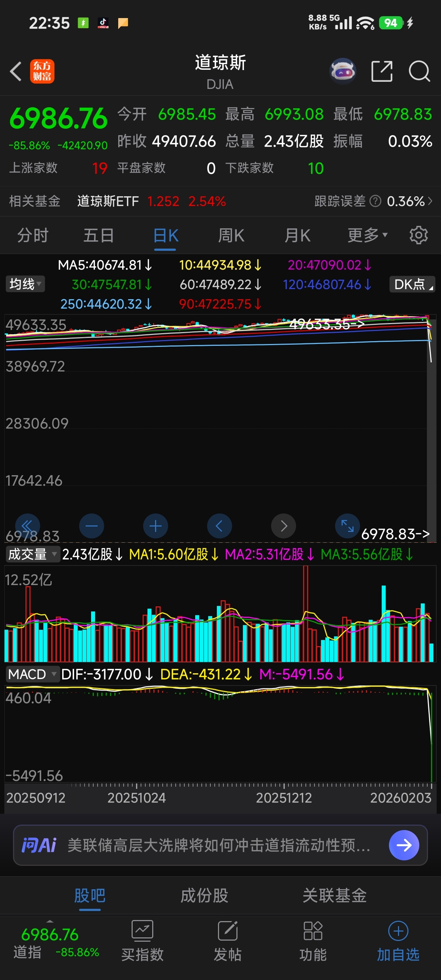The width and height of the screenshot is (441, 980).
Task: Zoom out the chart with minus button
Action: [91, 526]
